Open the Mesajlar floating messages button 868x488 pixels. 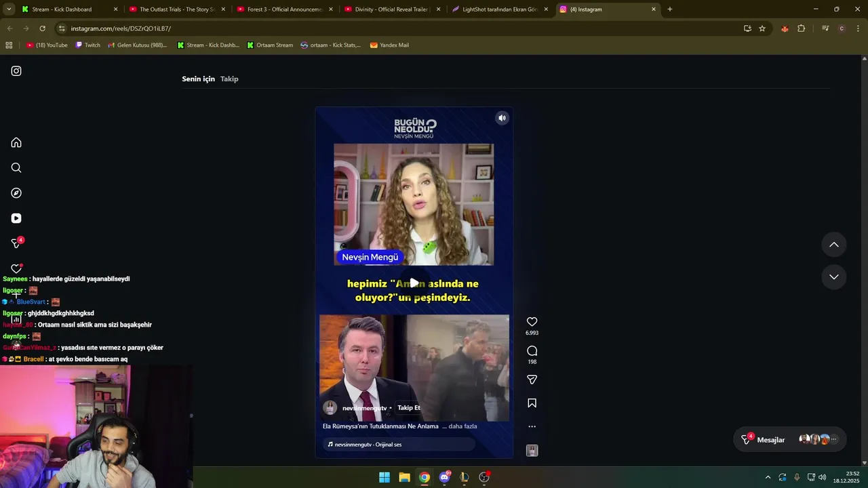[790, 439]
